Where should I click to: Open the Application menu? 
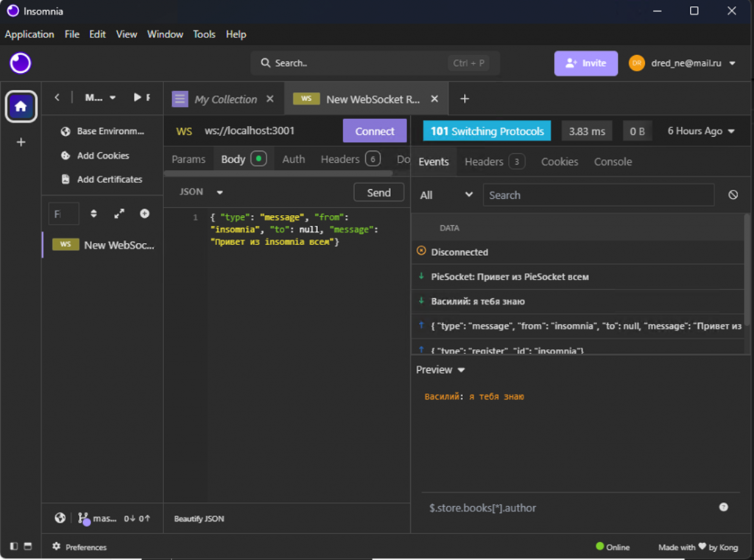(29, 34)
